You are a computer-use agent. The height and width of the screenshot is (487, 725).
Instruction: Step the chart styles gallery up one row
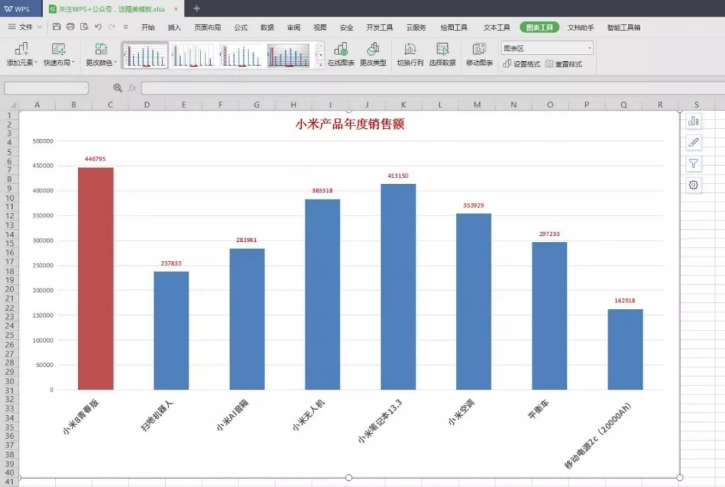coord(319,46)
